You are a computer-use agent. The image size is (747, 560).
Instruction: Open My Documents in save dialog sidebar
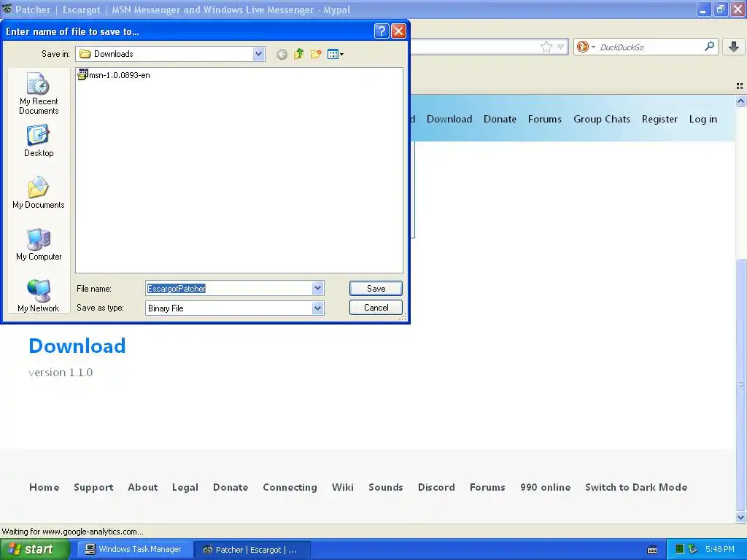(x=39, y=192)
